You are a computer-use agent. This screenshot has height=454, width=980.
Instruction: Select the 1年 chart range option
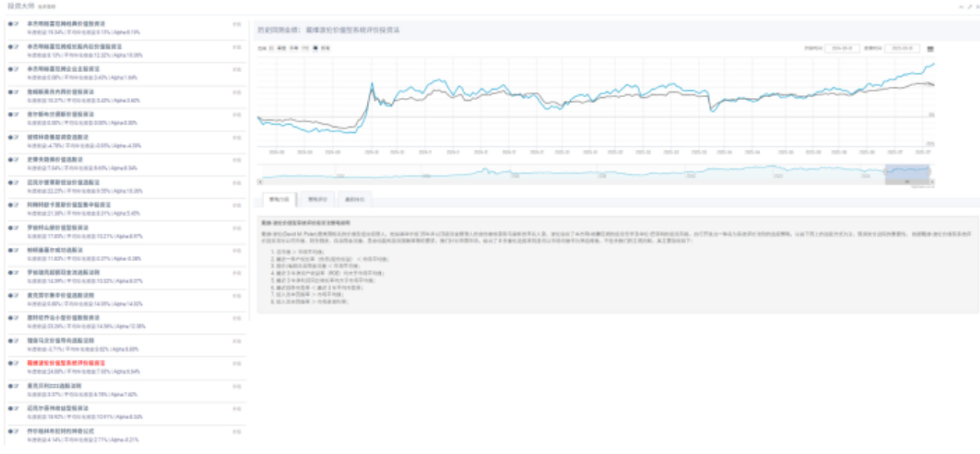[x=305, y=48]
